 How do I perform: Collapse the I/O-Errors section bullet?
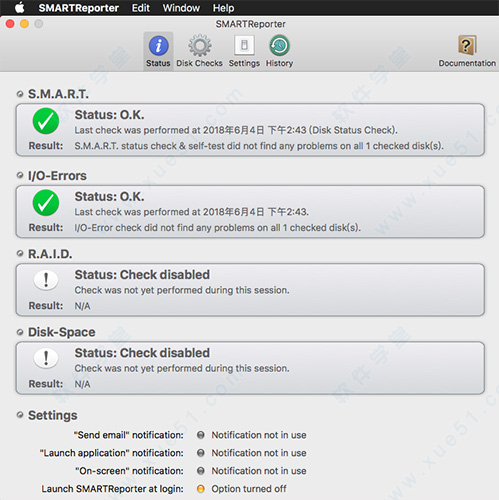[20, 175]
